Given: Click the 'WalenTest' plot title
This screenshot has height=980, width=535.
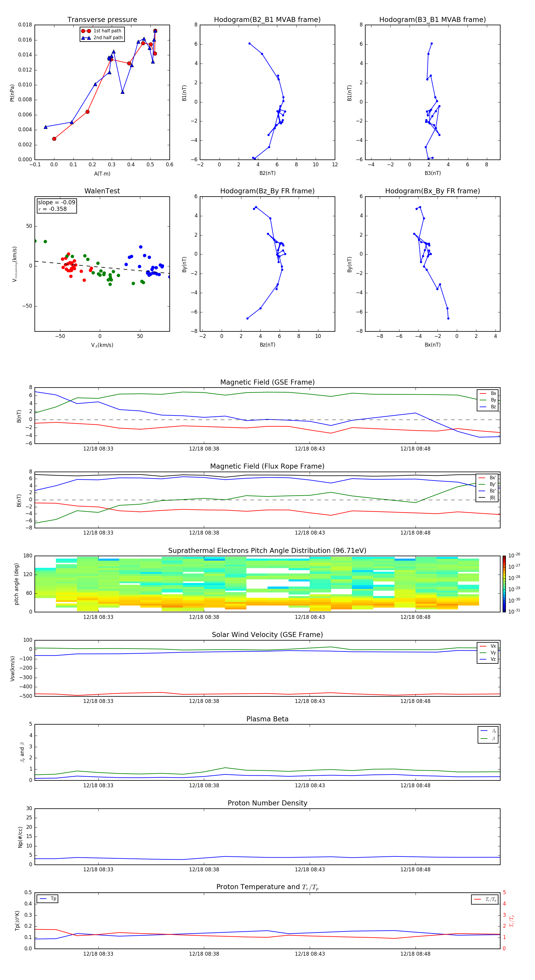Looking at the screenshot, I should point(102,191).
